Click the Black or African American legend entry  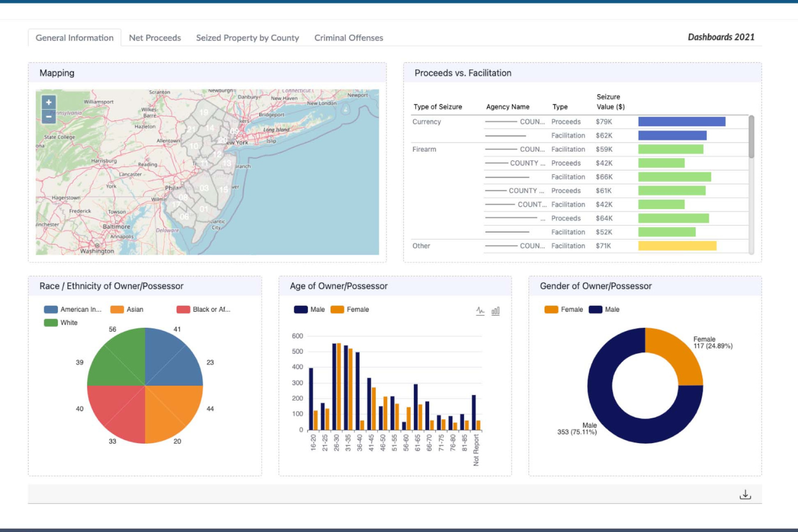pyautogui.click(x=203, y=310)
